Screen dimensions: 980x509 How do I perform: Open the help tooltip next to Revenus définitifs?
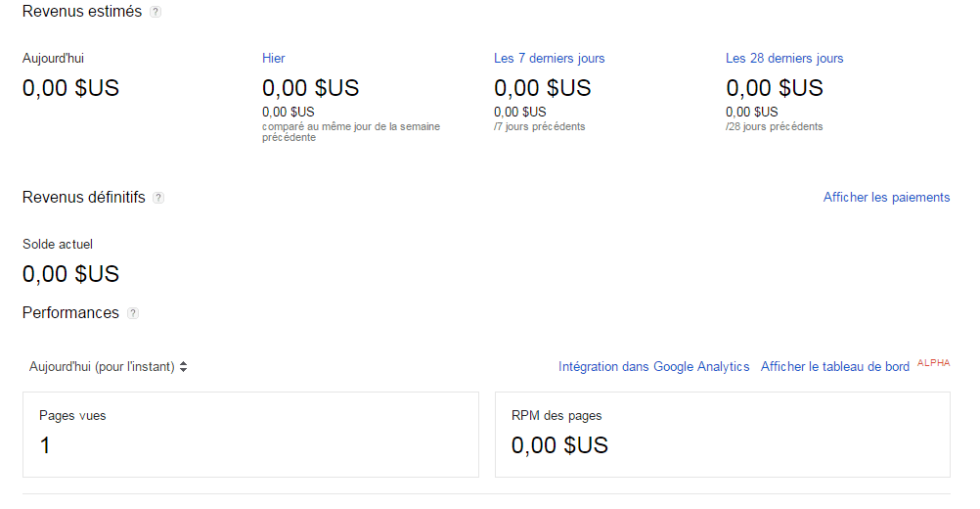[158, 198]
